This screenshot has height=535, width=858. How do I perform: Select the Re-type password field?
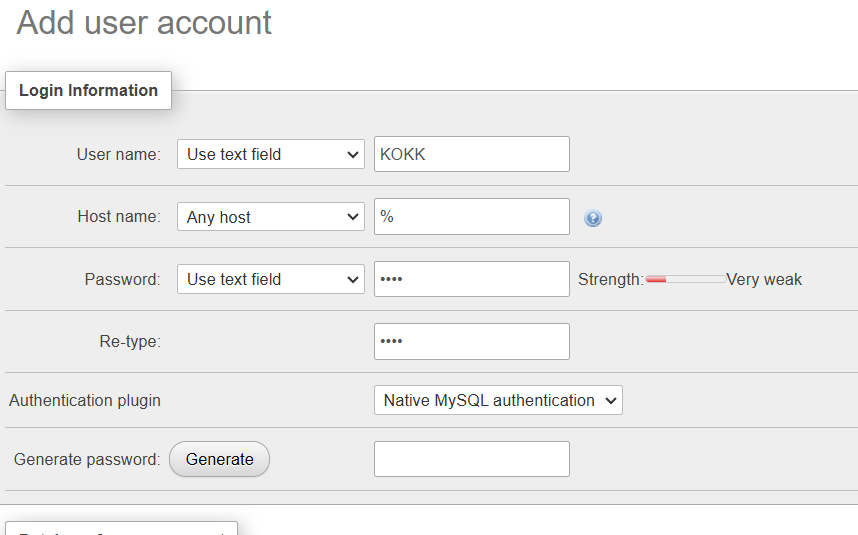(471, 341)
